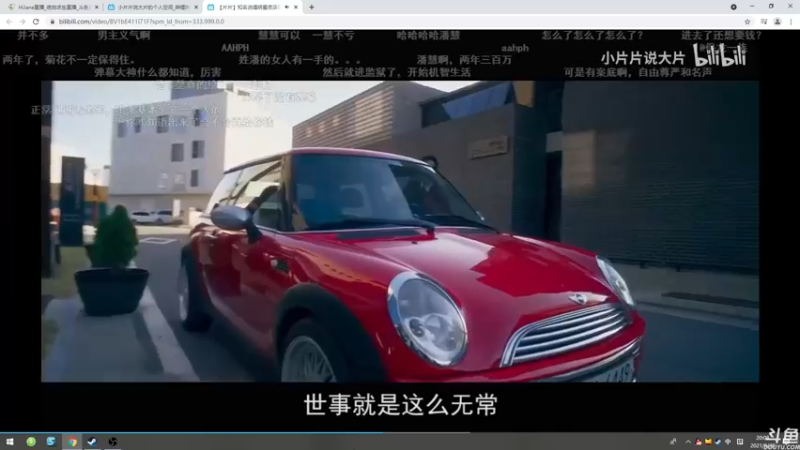
Task: Click Chrome icon on the taskbar
Action: [x=72, y=442]
